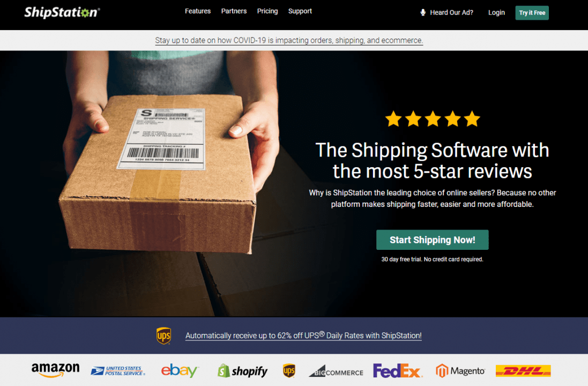Click the ShipStation logo in the header
The height and width of the screenshot is (386, 588).
tap(62, 12)
